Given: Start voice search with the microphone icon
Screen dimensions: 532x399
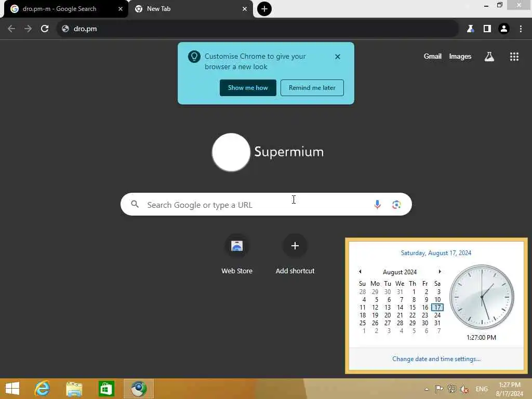Looking at the screenshot, I should (x=377, y=204).
